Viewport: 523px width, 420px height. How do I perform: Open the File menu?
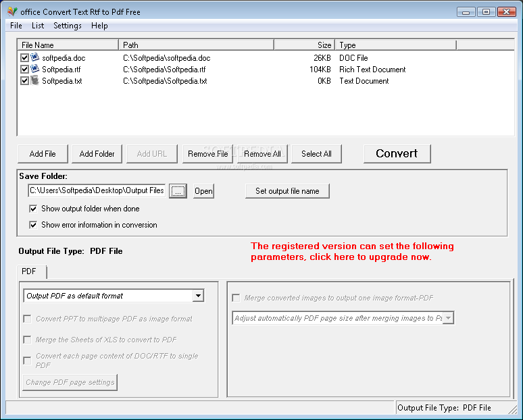click(x=16, y=26)
